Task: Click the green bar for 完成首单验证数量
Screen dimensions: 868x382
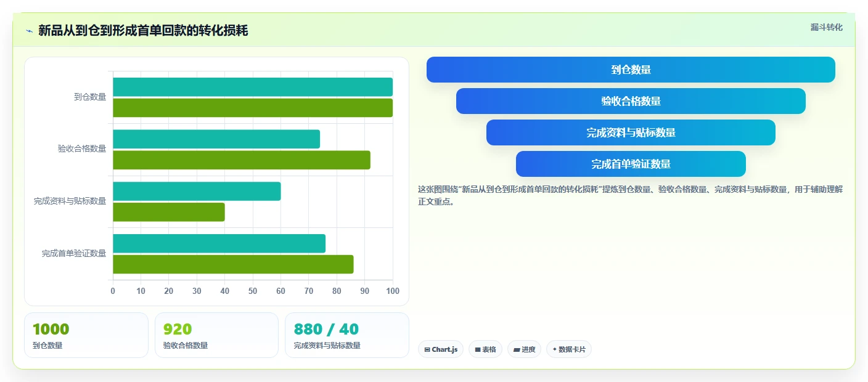Action: pos(233,264)
